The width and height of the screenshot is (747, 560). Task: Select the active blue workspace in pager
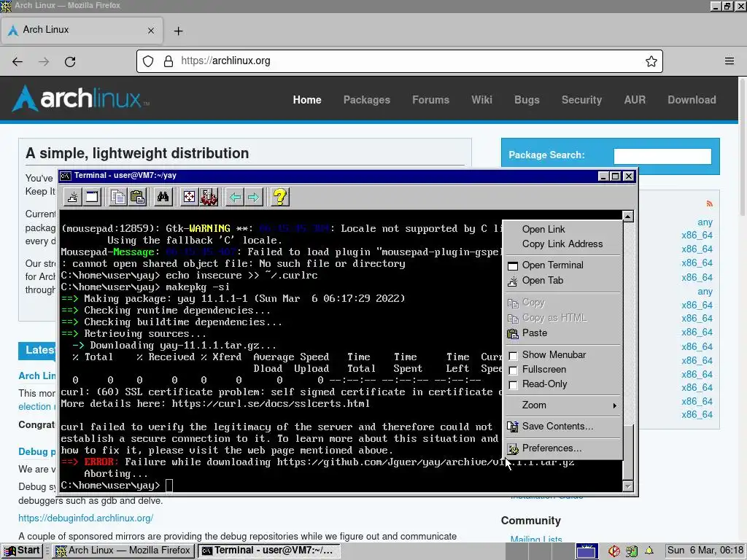[x=587, y=551]
